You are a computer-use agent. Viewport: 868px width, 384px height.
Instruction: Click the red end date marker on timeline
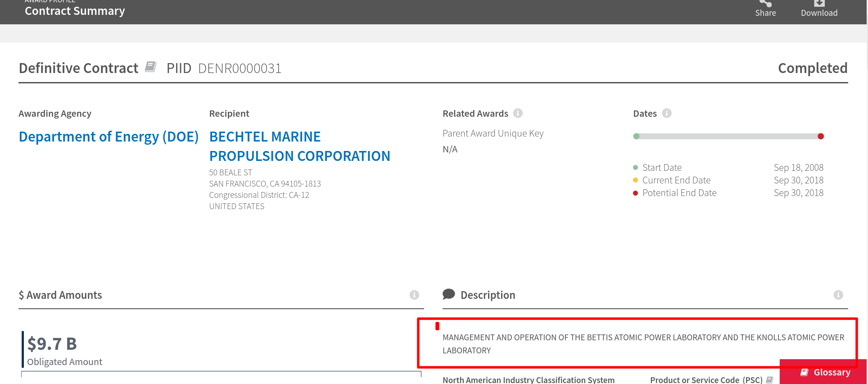pyautogui.click(x=820, y=136)
